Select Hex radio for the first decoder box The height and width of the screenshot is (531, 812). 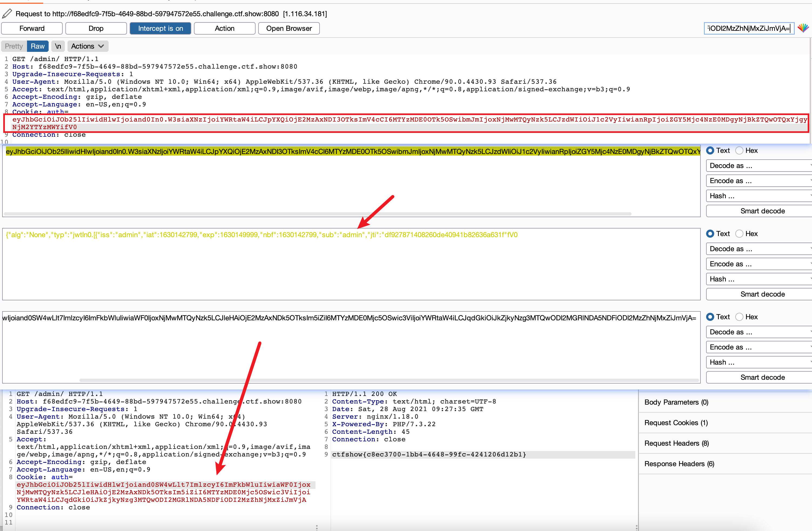[739, 150]
